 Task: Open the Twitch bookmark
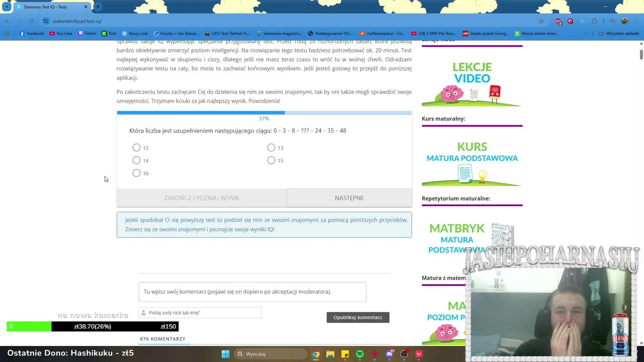(87, 34)
